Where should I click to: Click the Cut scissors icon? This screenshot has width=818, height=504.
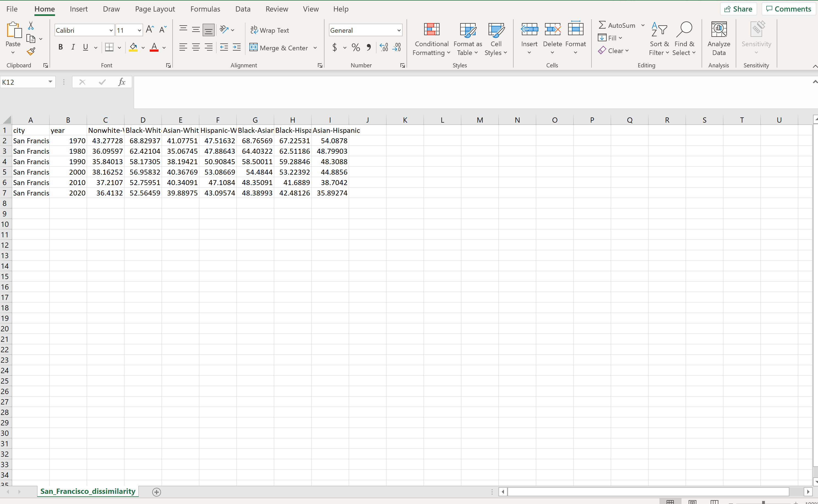[x=31, y=26]
